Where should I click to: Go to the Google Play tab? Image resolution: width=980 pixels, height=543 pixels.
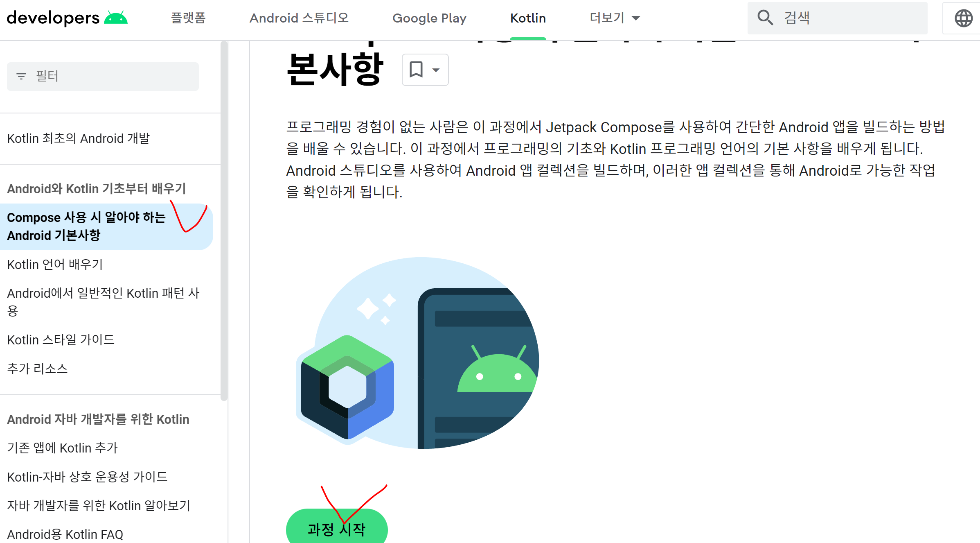coord(429,18)
